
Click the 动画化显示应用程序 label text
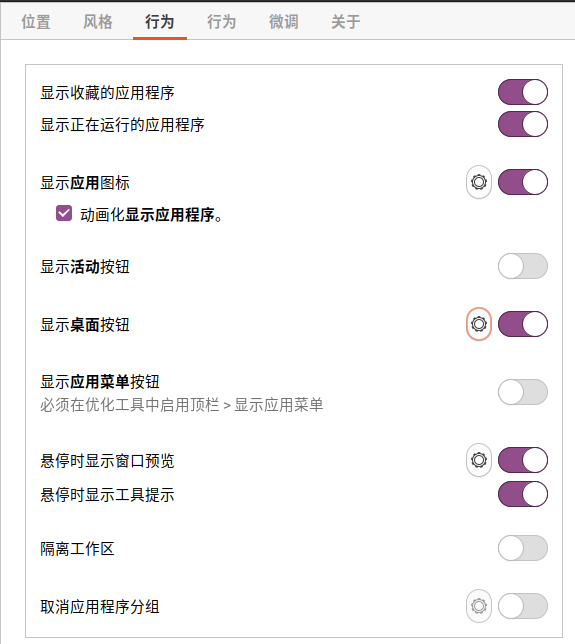click(x=152, y=215)
